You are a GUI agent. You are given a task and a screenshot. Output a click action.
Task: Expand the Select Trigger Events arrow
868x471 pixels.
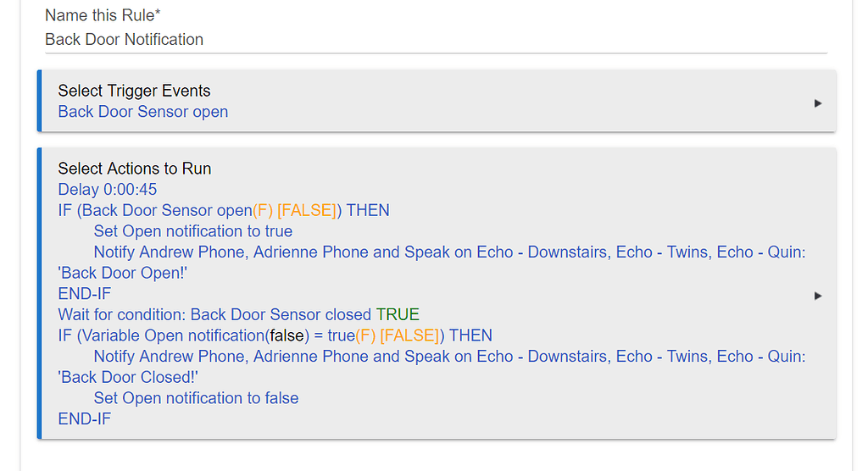[817, 103]
